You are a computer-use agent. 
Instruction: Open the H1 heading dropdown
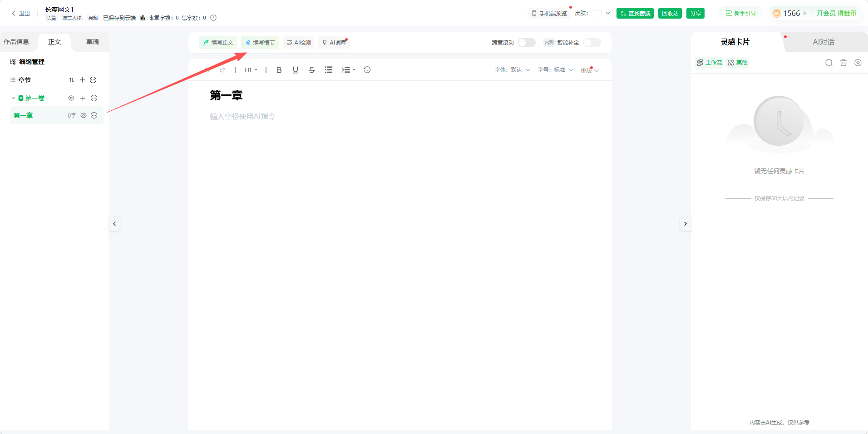[x=251, y=70]
